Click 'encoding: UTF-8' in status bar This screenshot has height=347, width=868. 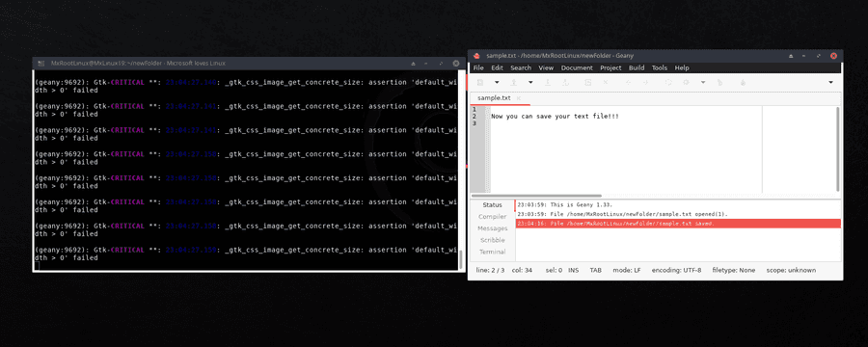tap(676, 270)
